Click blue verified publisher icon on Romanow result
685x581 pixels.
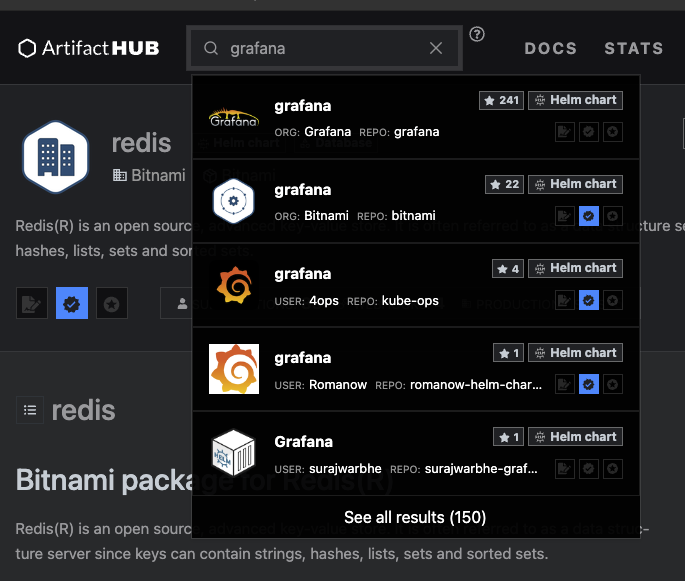(x=588, y=384)
